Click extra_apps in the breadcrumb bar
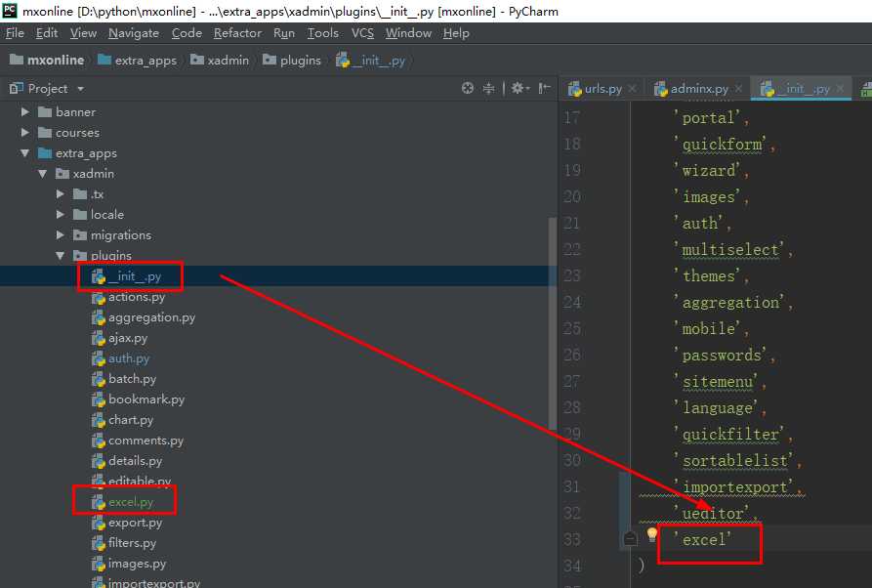This screenshot has width=872, height=588. pyautogui.click(x=137, y=61)
